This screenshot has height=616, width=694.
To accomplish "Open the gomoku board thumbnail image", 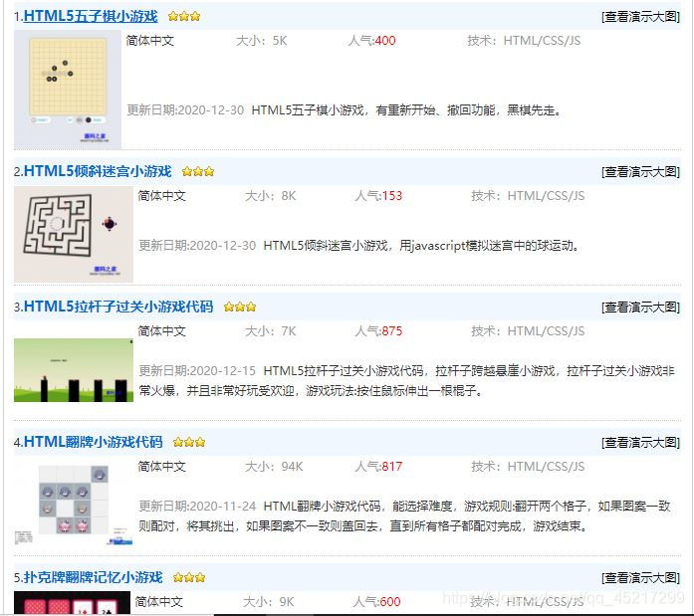I will click(x=68, y=90).
